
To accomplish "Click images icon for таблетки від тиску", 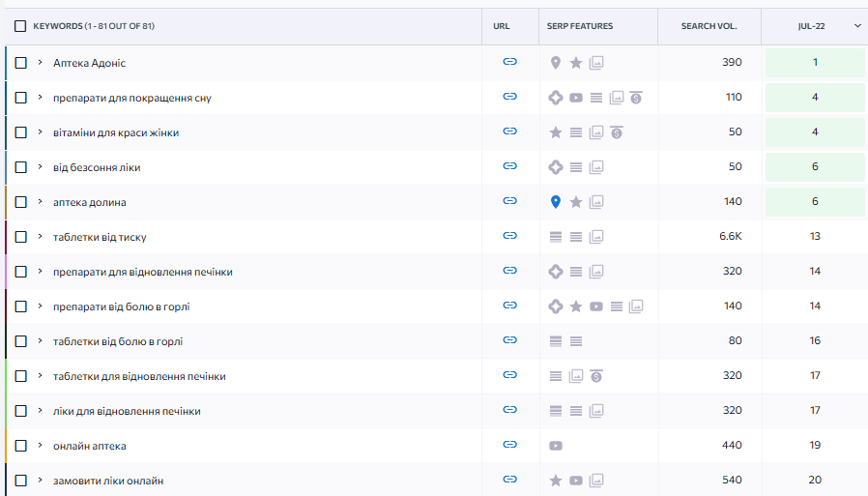I will point(596,237).
